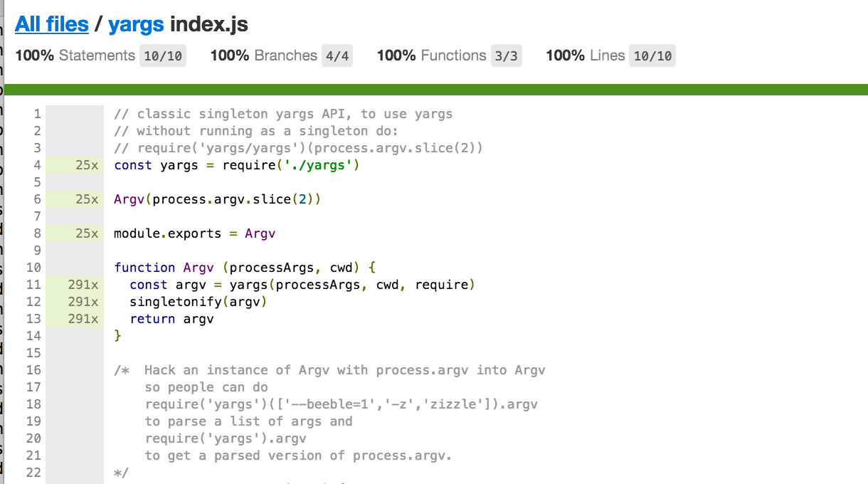
Task: Click the line number 16
Action: click(x=33, y=370)
